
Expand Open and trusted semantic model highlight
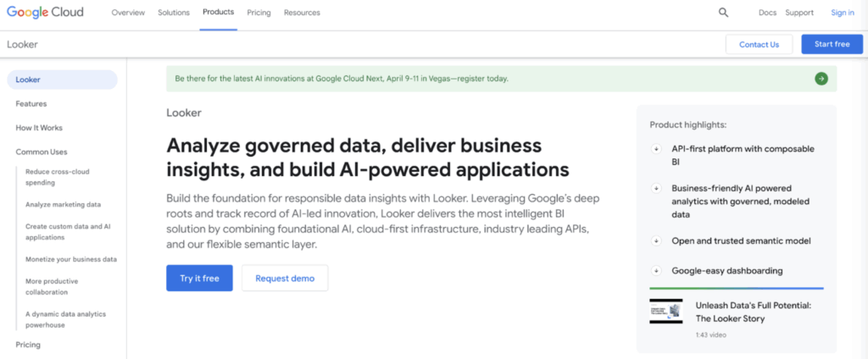[656, 241]
